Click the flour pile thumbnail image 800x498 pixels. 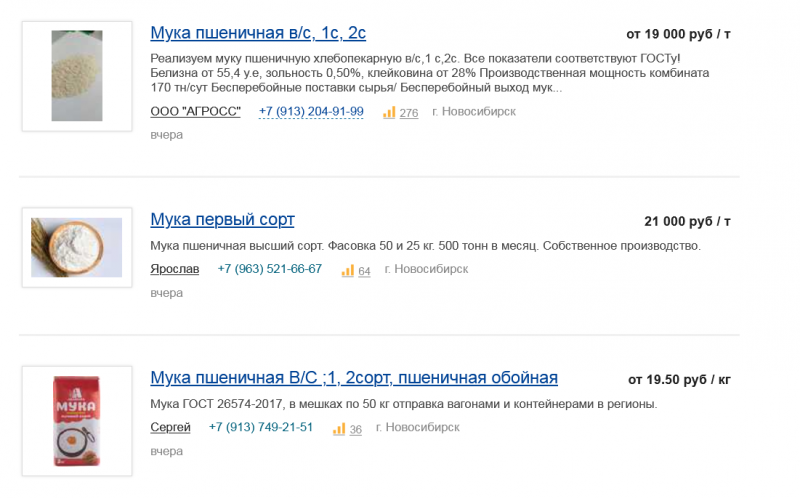77,76
